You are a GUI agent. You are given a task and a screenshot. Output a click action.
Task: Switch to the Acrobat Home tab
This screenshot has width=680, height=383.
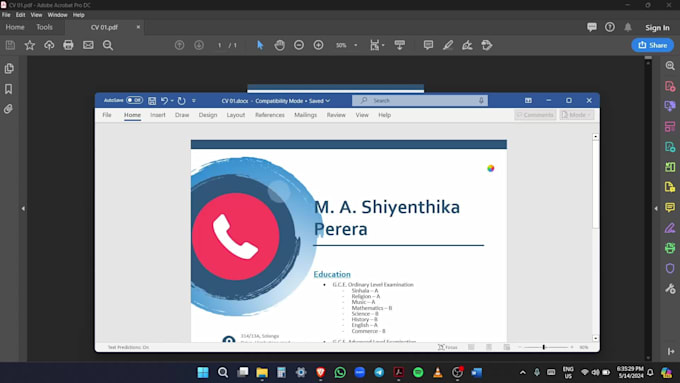[x=15, y=27]
